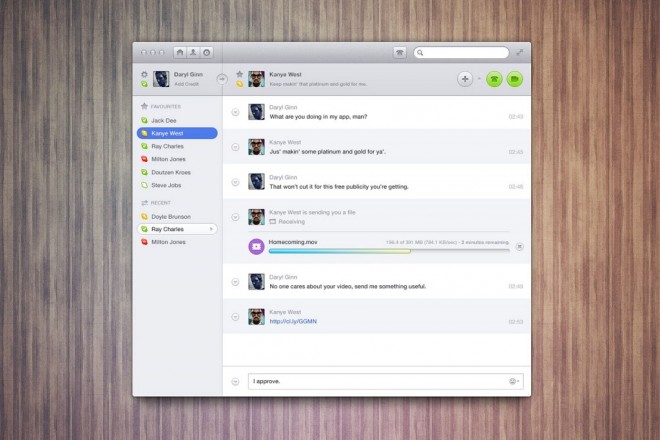660x440 pixels.
Task: Click the arrow button next to Daryl Ginn
Action: click(x=222, y=79)
